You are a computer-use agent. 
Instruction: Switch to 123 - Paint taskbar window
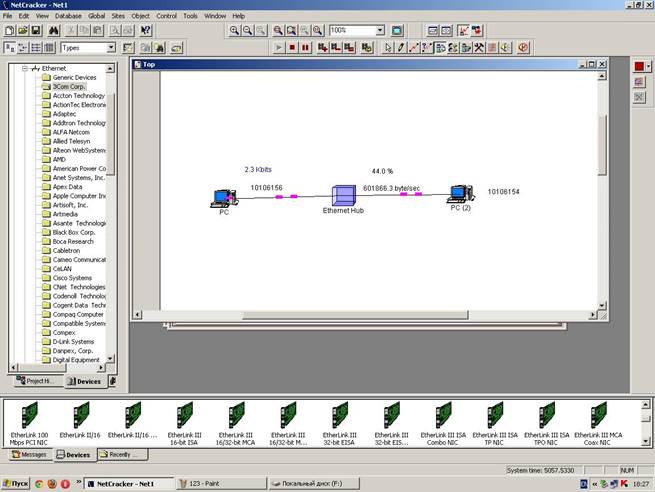pos(221,484)
